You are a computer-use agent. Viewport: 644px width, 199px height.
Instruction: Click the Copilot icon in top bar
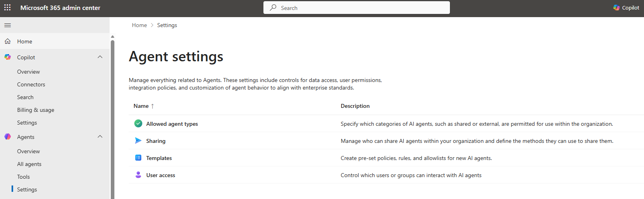pos(617,8)
